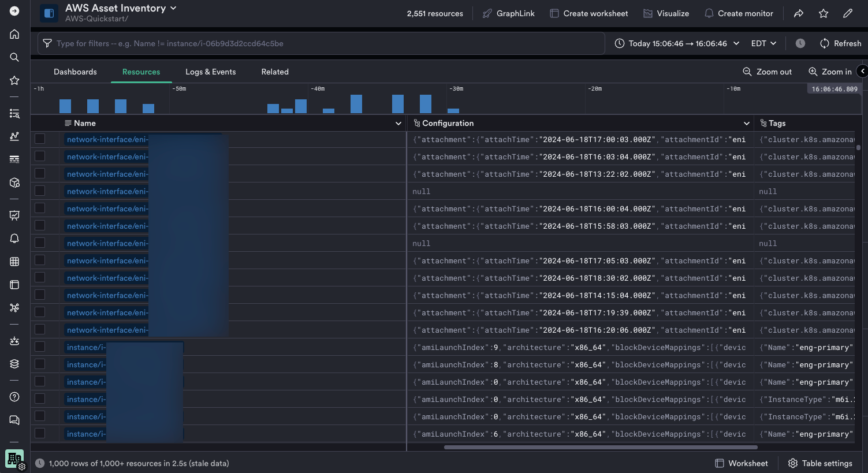Click the horizontal table scrollbar

[x=601, y=447]
